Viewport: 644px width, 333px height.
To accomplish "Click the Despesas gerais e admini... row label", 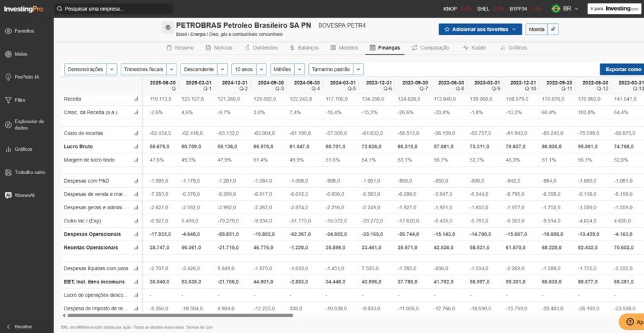I will (96, 207).
